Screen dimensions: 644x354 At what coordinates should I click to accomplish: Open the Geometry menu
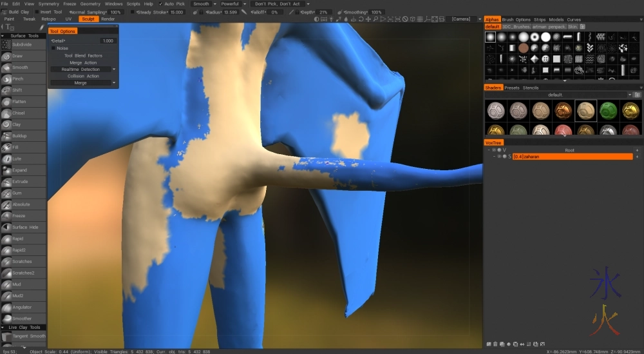point(90,4)
